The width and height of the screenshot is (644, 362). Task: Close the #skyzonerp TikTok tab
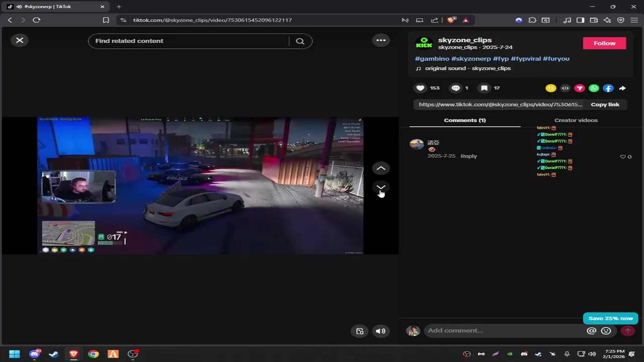coord(102,7)
